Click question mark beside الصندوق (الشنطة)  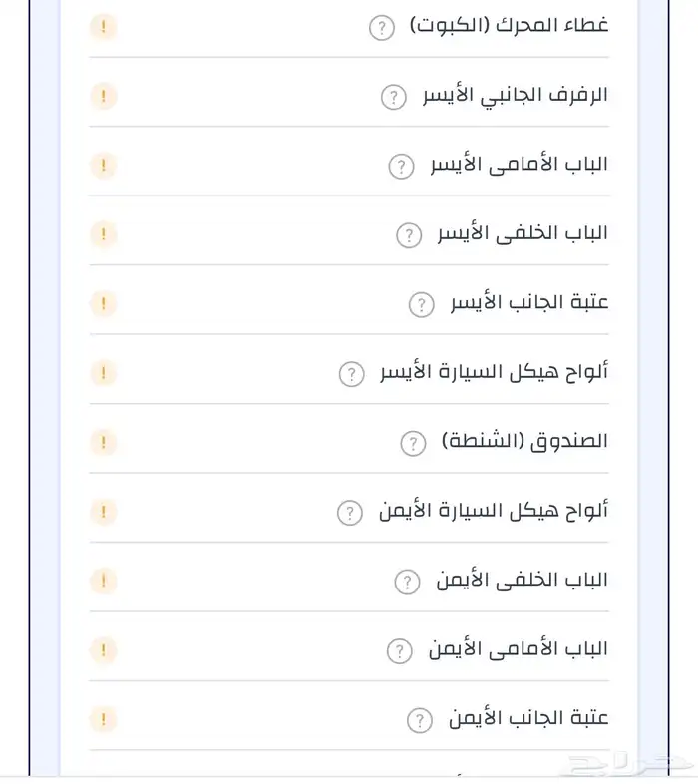tap(413, 443)
